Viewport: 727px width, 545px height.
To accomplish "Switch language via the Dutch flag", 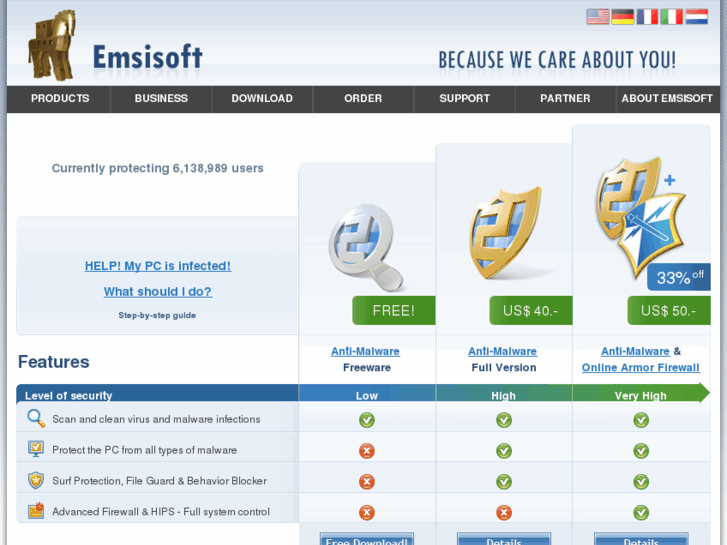I will tap(696, 17).
